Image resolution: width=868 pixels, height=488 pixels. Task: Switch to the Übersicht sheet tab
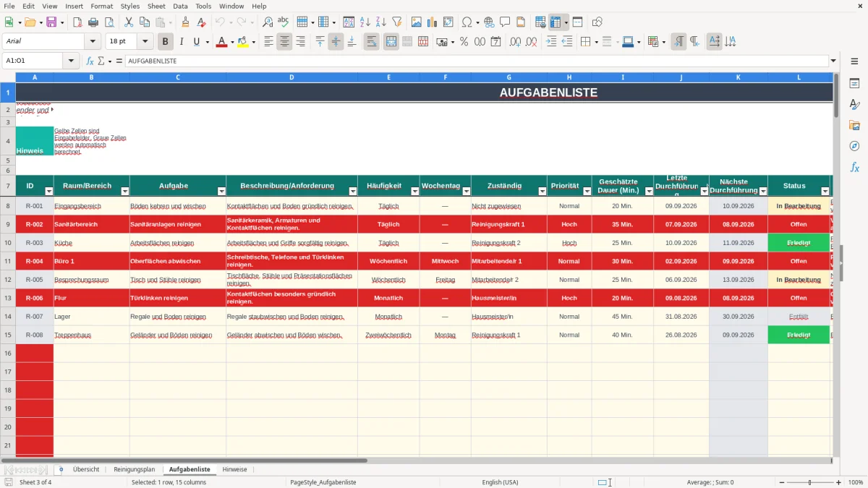coord(86,470)
